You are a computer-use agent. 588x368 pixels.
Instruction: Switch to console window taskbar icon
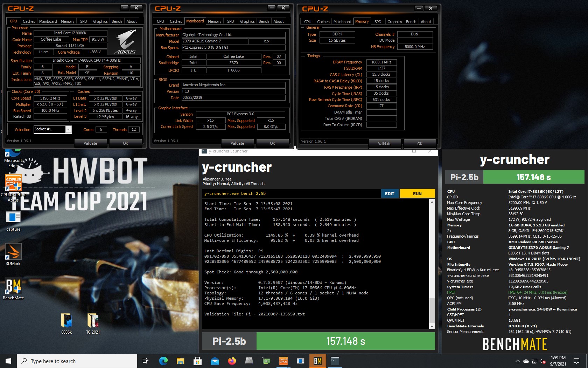335,361
